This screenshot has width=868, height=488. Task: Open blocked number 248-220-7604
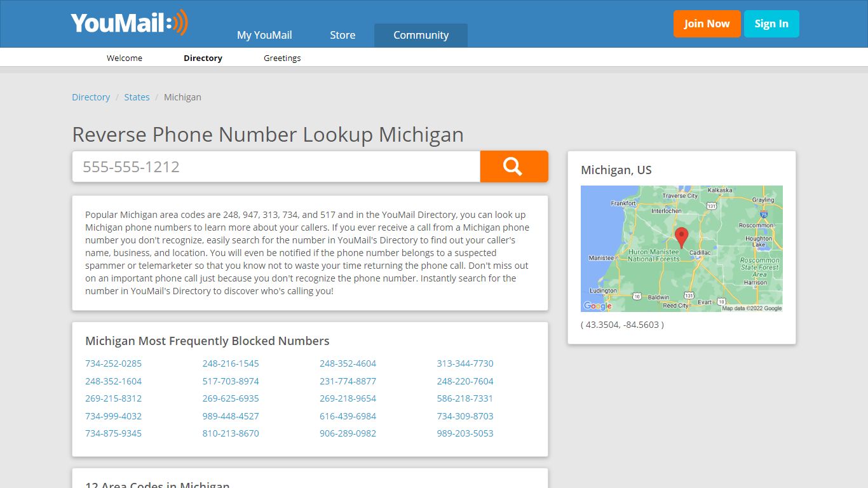click(465, 381)
